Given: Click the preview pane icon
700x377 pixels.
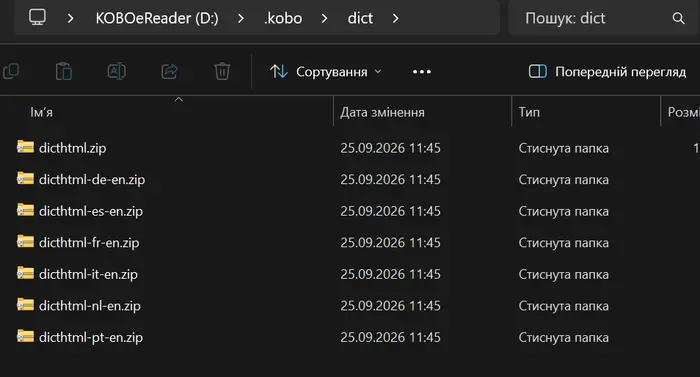Looking at the screenshot, I should [538, 71].
